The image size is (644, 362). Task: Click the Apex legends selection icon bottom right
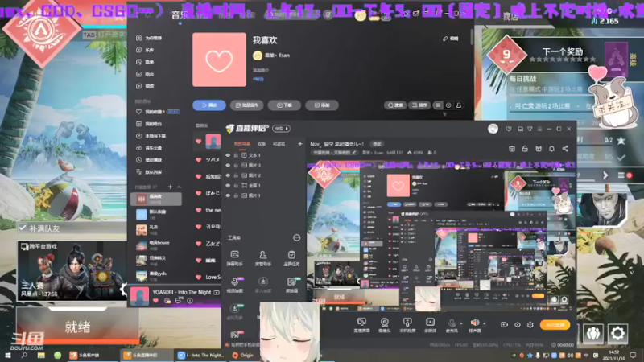[x=593, y=333]
